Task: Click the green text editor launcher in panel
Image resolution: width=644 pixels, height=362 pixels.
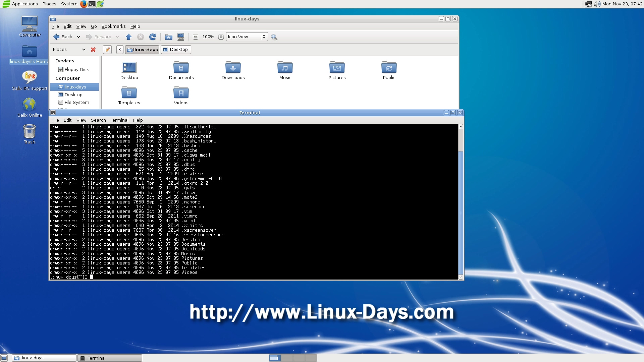Action: pyautogui.click(x=100, y=4)
